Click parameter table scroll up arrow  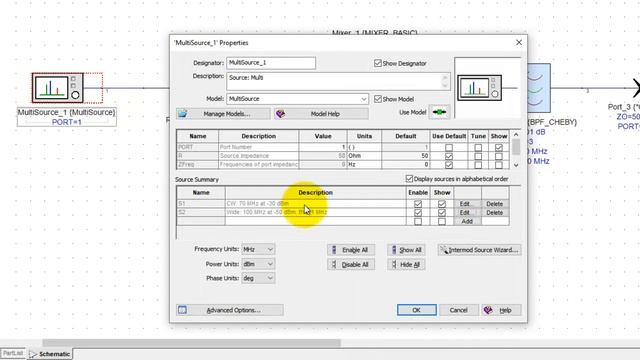[x=516, y=135]
